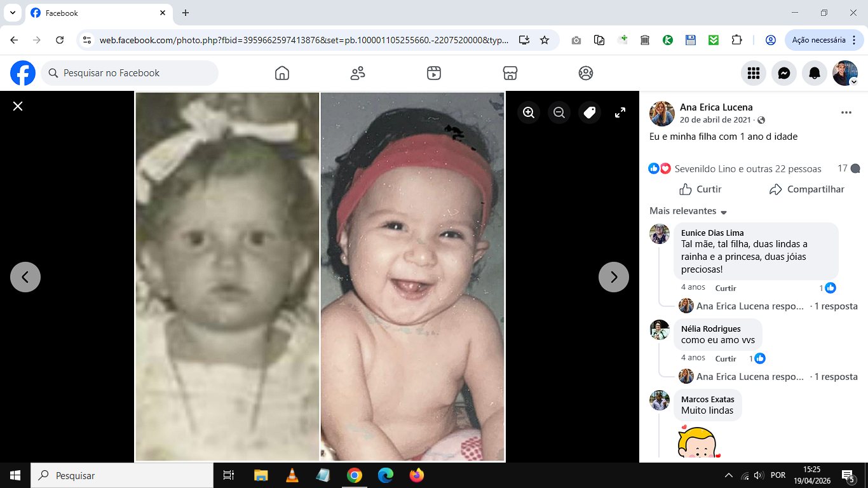Screen dimensions: 868x488
Task: Install app icon in address bar
Action: (524, 40)
